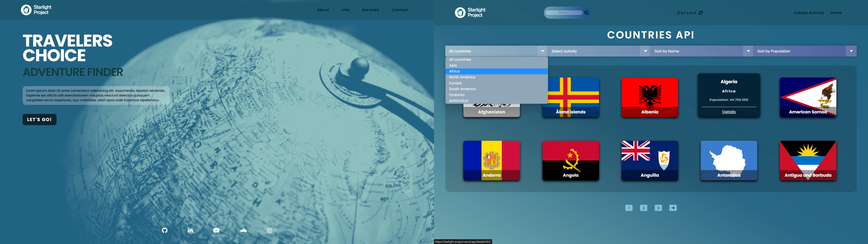Open the Instagram icon link
The image size is (868, 244).
tap(270, 230)
